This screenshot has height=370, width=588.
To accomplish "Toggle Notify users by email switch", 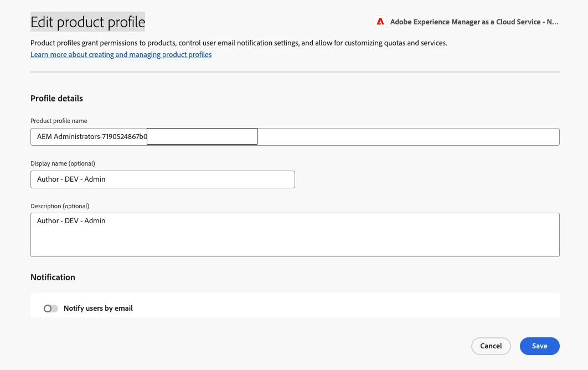I will (50, 309).
